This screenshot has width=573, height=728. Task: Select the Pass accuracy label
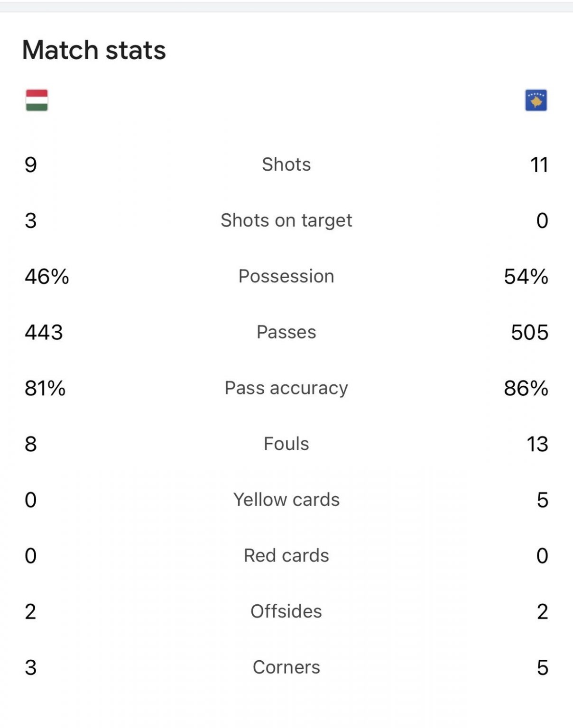286,388
